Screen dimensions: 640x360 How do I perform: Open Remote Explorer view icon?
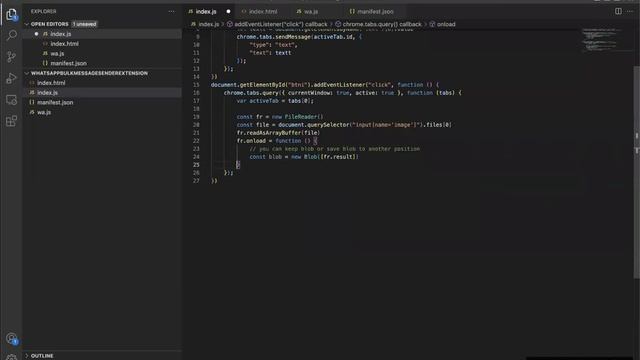pos(11,100)
